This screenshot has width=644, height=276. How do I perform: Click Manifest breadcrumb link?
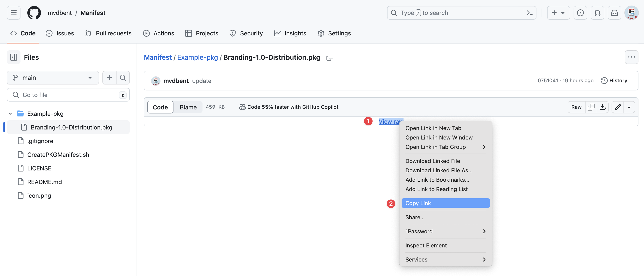[158, 57]
